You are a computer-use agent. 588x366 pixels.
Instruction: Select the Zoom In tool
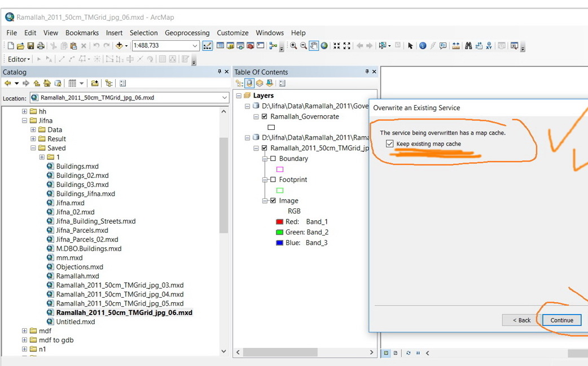point(293,46)
